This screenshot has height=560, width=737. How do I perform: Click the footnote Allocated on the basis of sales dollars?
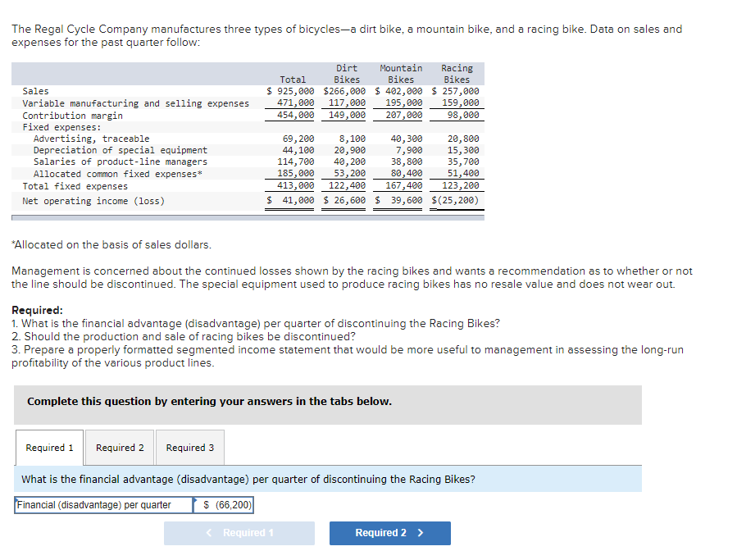pyautogui.click(x=111, y=245)
